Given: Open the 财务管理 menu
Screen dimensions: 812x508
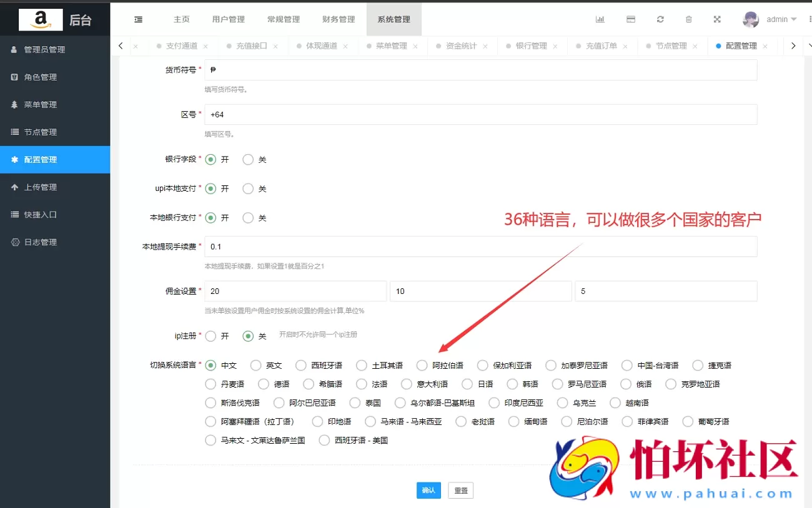Looking at the screenshot, I should tap(338, 19).
